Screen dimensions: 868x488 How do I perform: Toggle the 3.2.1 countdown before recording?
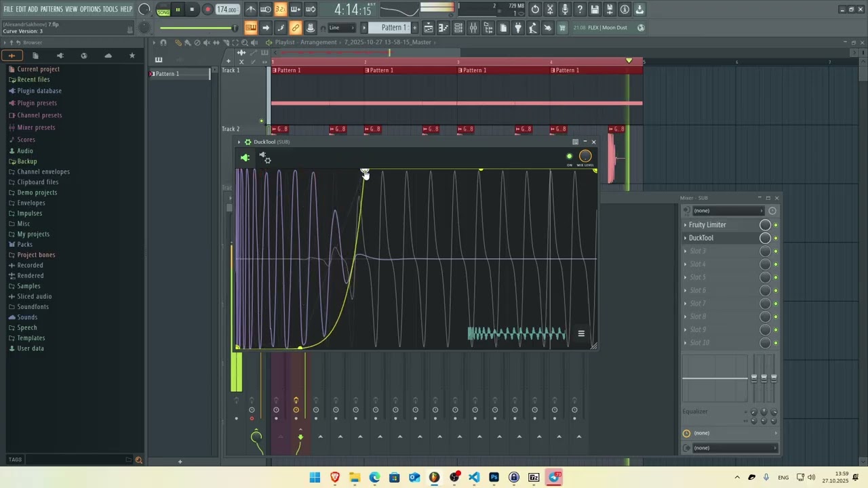point(281,9)
